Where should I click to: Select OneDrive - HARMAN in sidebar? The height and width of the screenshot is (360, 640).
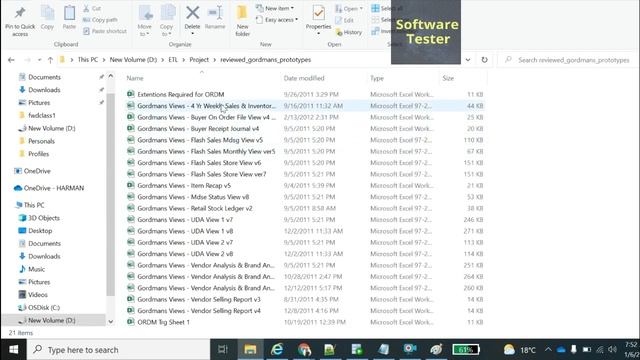(53, 188)
